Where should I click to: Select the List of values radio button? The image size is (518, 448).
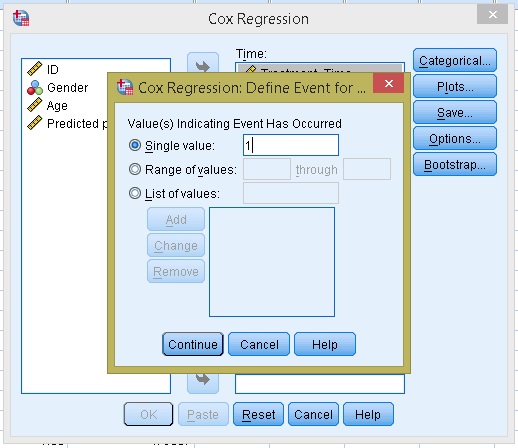pos(135,193)
